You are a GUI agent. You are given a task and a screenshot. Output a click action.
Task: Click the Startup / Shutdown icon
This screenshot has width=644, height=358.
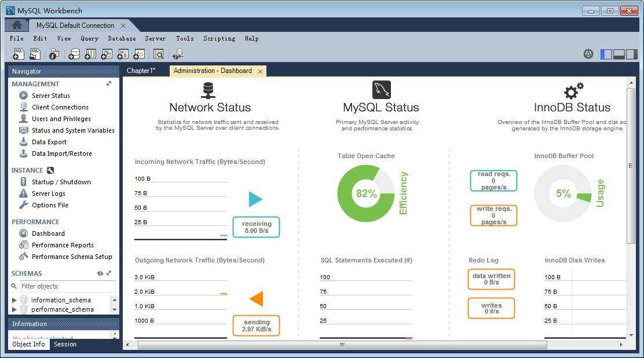(x=23, y=182)
